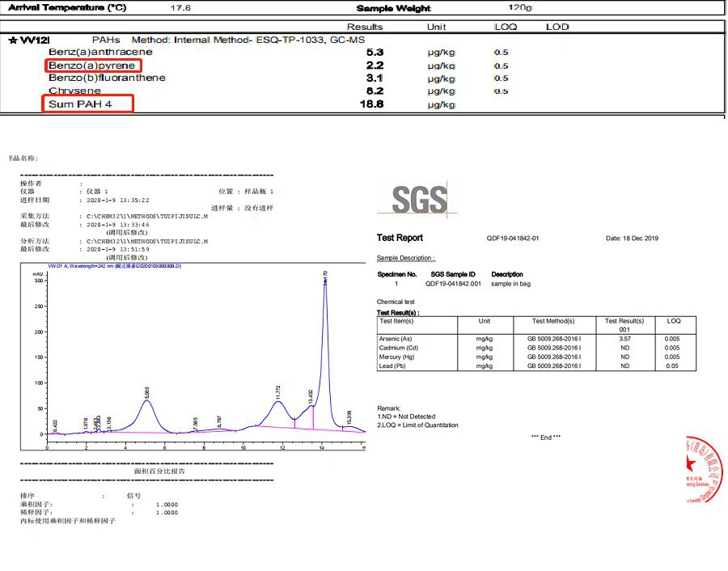Click the peak label "7.565"
Image resolution: width=728 pixels, height=571 pixels.
[x=196, y=423]
